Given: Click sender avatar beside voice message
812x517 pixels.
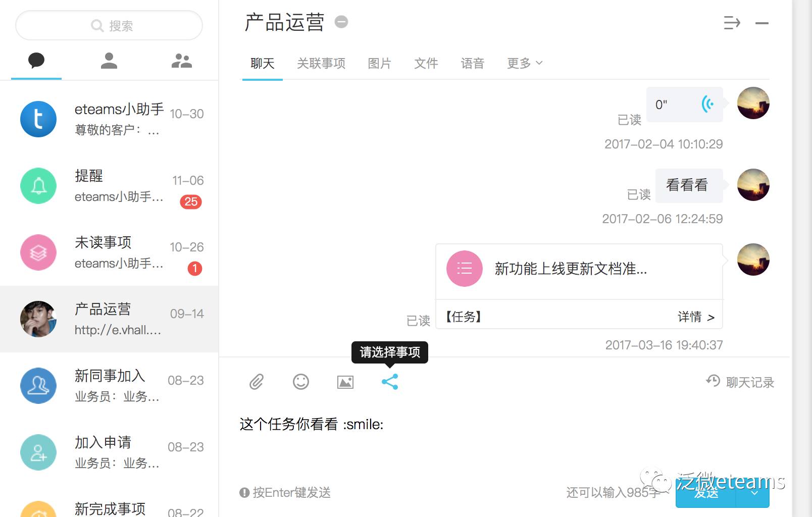Looking at the screenshot, I should pos(753,103).
